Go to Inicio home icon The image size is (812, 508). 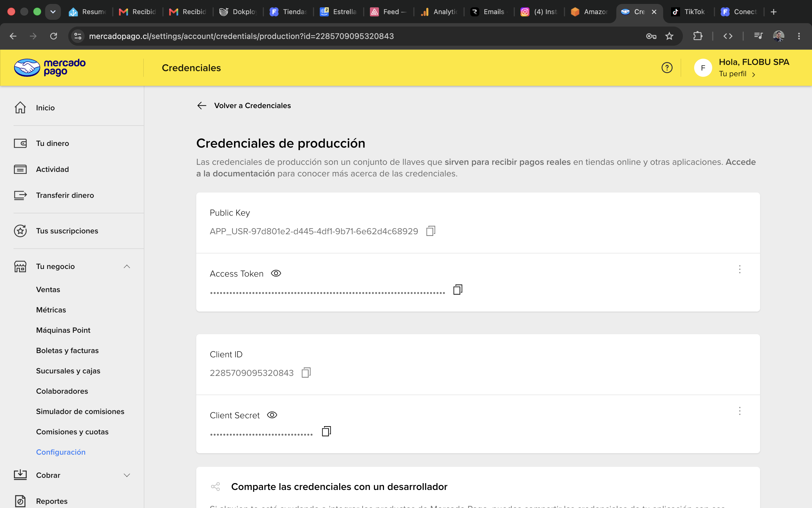20,108
